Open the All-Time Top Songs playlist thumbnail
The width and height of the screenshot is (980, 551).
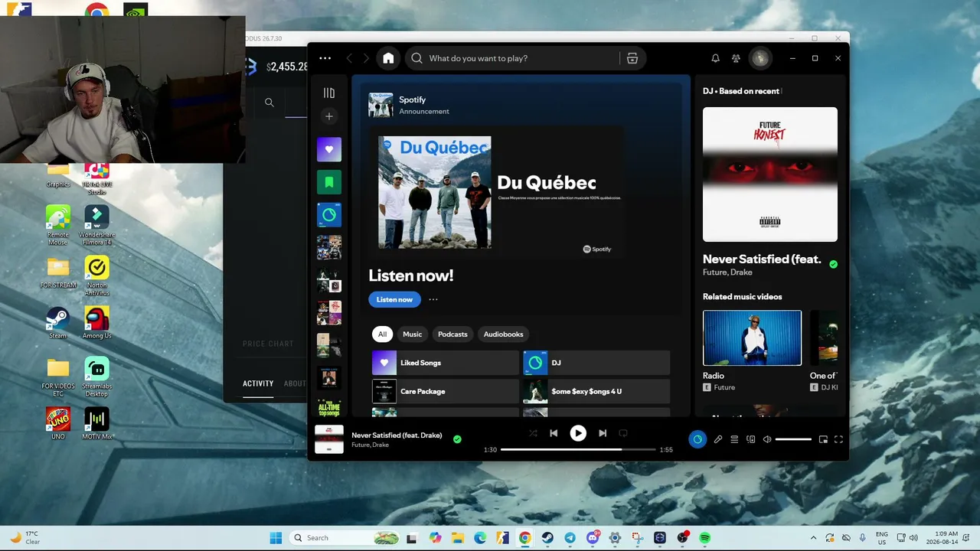[x=329, y=409]
